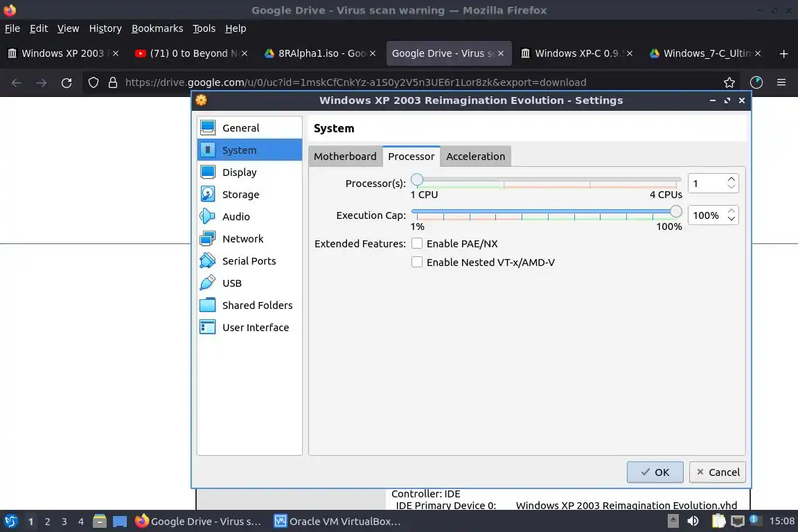Open the Firefox Edit menu
798x532 pixels.
(39, 28)
